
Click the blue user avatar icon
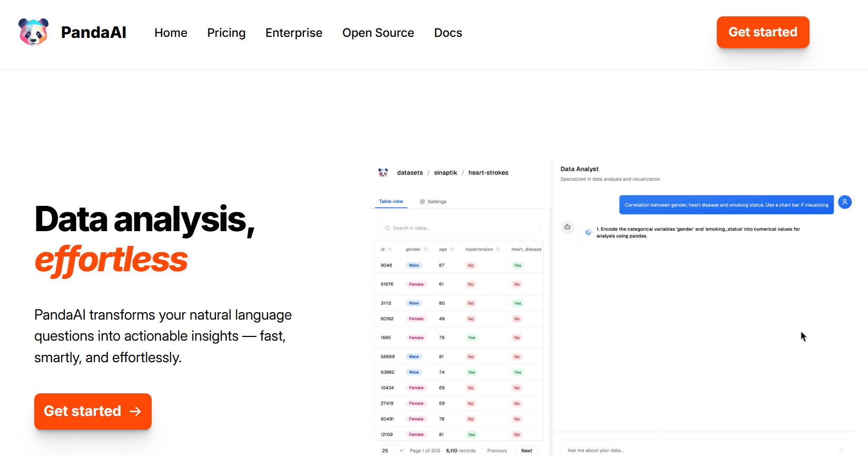click(845, 202)
